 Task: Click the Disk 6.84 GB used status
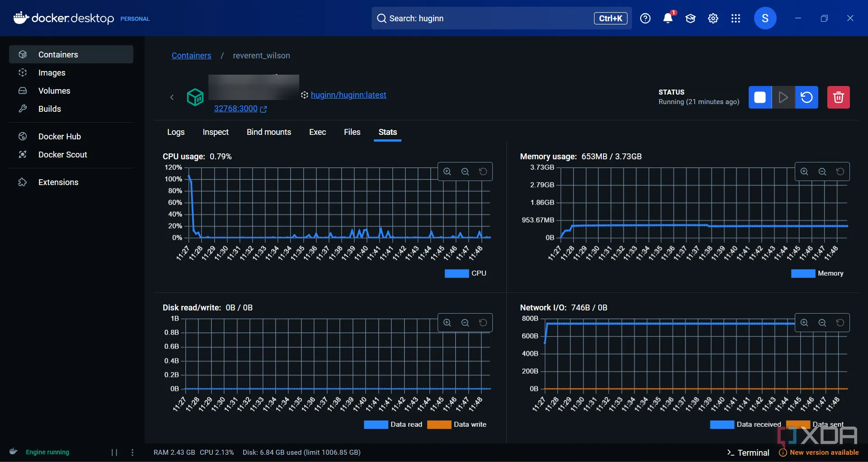(302, 452)
